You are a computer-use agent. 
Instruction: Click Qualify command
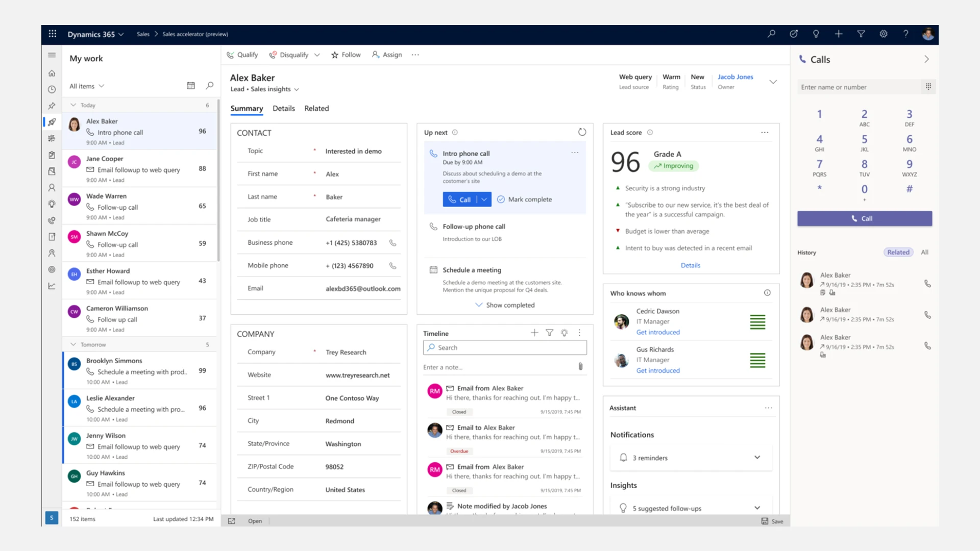tap(242, 55)
